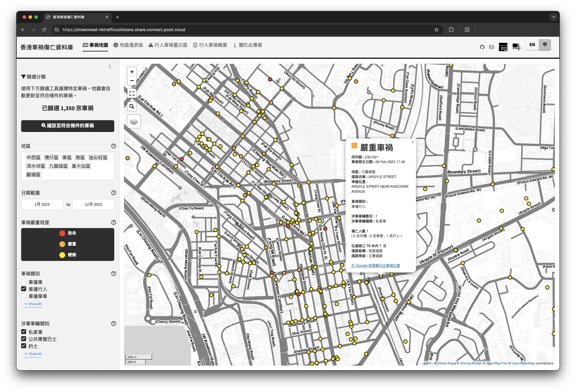The image size is (576, 392).
Task: Open the map search tool
Action: [x=132, y=106]
